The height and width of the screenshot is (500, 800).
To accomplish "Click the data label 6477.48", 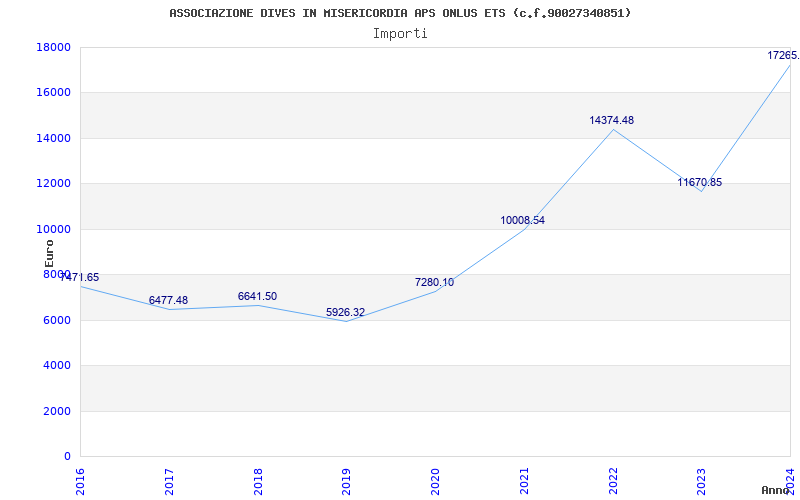I will click(x=168, y=301).
